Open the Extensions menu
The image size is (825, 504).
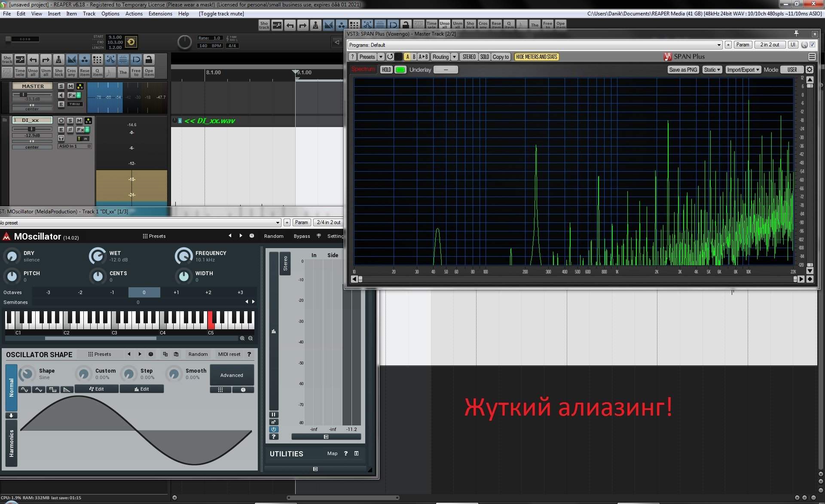click(160, 14)
